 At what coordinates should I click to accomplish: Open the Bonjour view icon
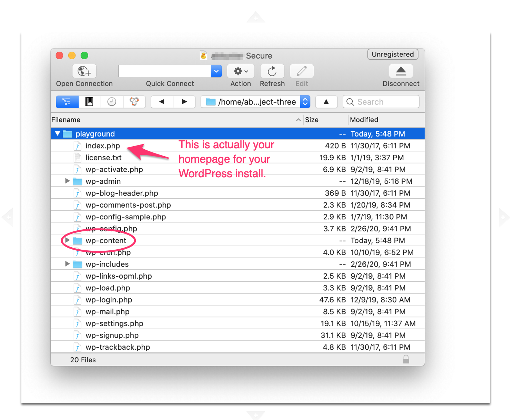[134, 102]
